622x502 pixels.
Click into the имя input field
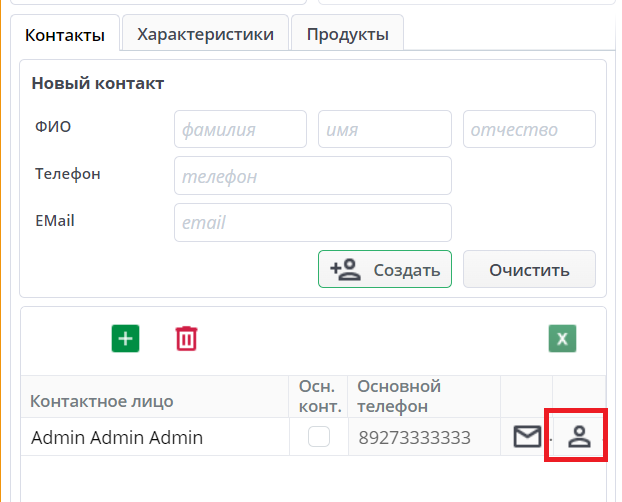click(384, 129)
